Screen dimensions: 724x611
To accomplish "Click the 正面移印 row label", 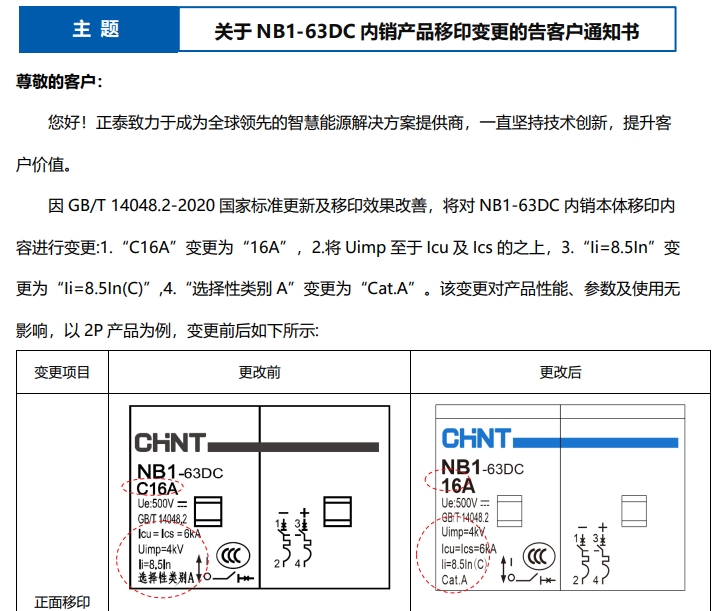I will click(62, 602).
